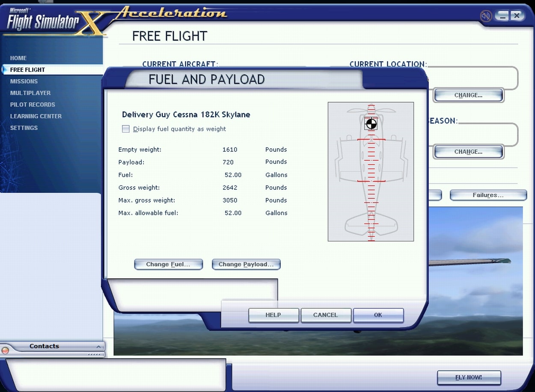Viewport: 535px width, 392px height.
Task: Click the center of gravity marker
Action: click(x=371, y=124)
